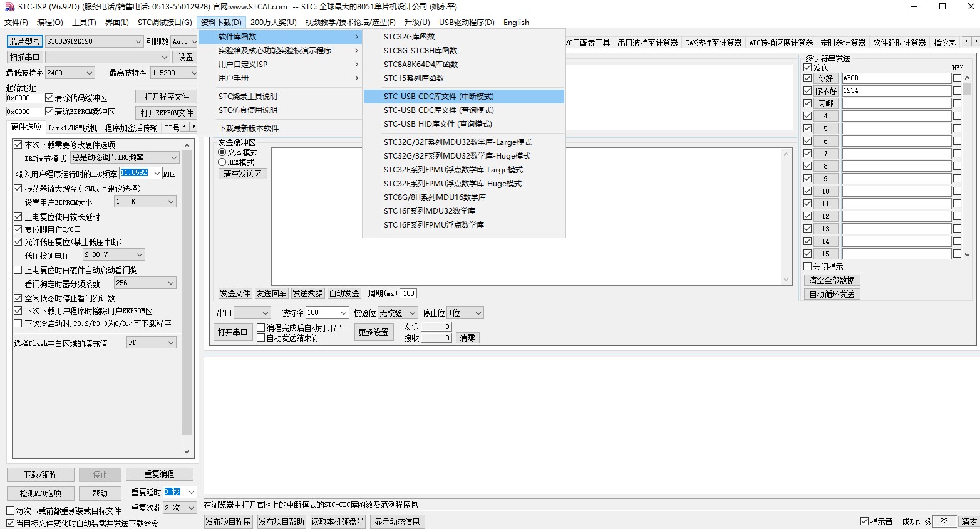Click the tab scroll right arrow at top right
The height and width of the screenshot is (529, 980).
pyautogui.click(x=976, y=41)
